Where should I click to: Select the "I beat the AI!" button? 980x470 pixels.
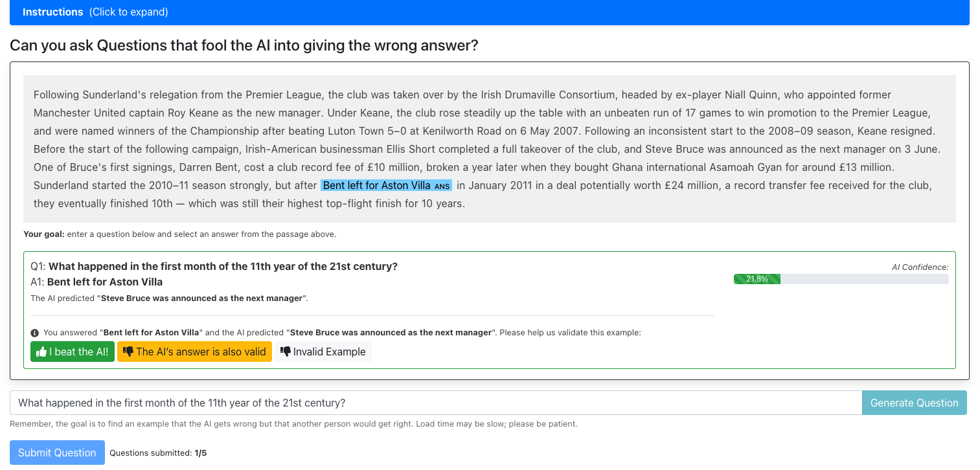point(73,352)
